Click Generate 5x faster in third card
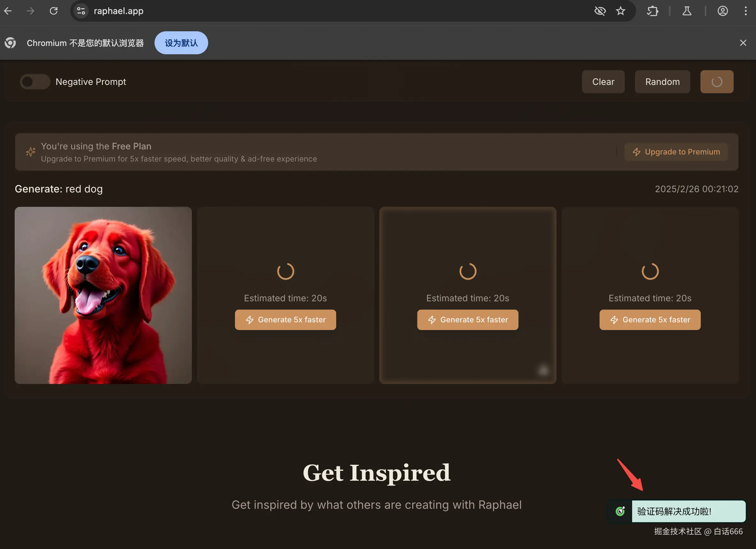 [467, 320]
